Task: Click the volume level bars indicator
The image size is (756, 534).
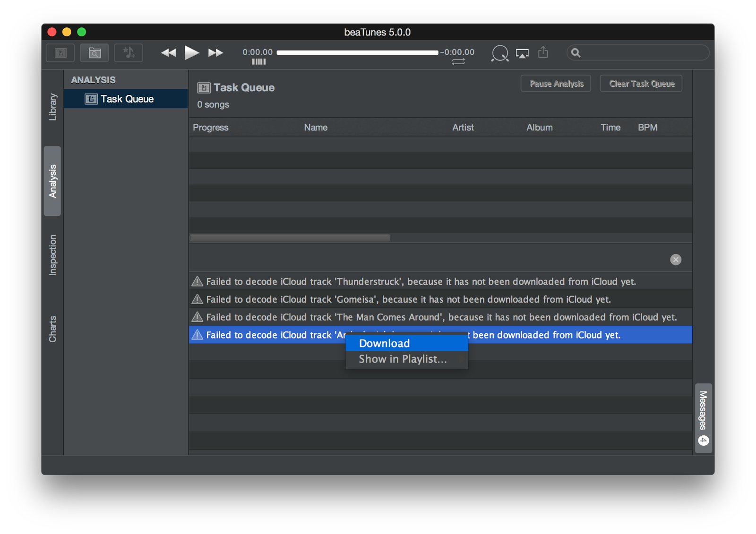Action: pyautogui.click(x=258, y=61)
